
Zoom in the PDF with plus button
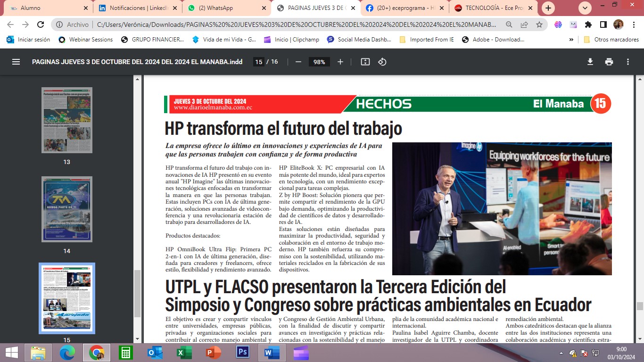click(x=340, y=62)
